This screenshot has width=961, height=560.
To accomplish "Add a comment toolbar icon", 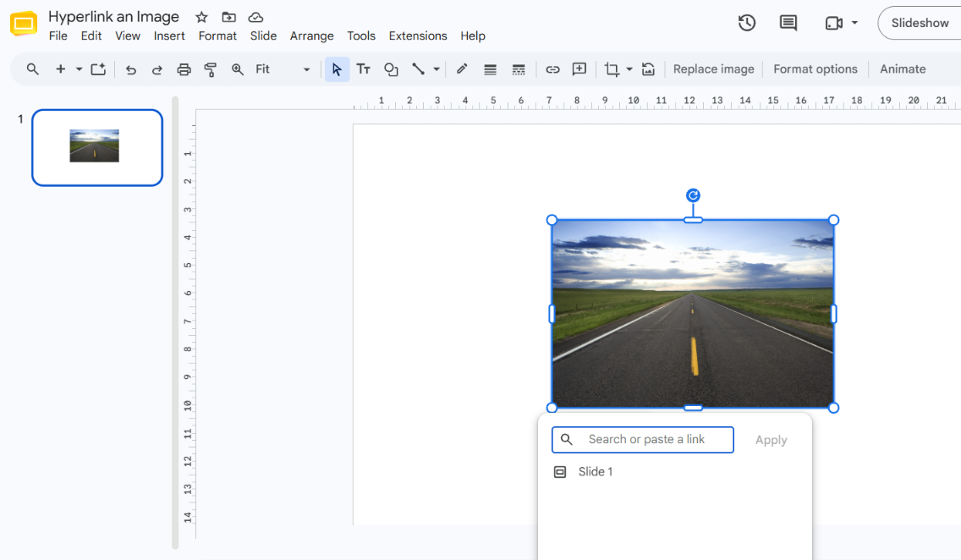I will (x=579, y=69).
